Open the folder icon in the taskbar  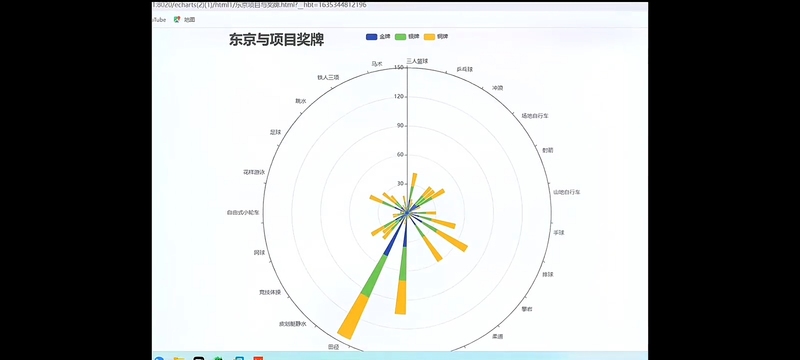pos(179,358)
